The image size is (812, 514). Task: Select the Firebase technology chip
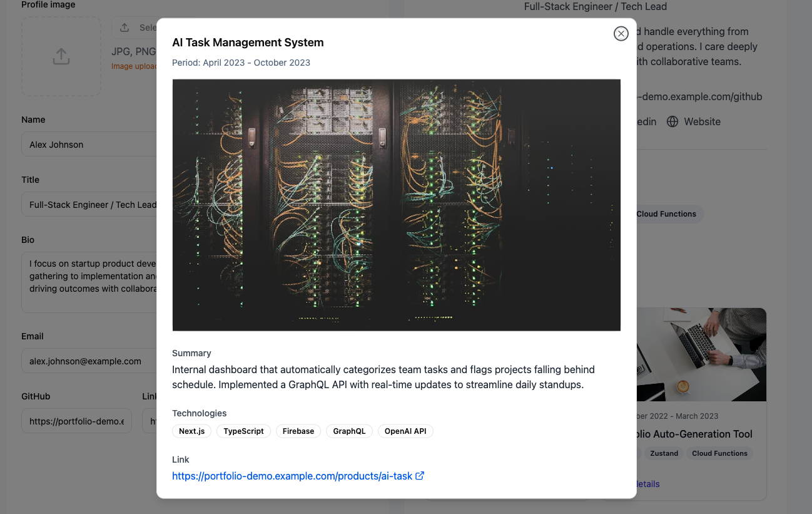(x=298, y=431)
